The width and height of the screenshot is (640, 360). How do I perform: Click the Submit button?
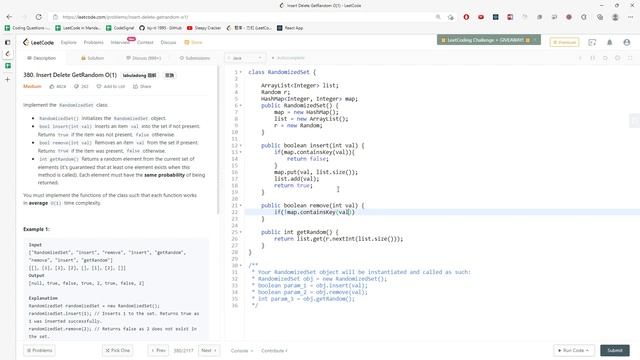(615, 350)
